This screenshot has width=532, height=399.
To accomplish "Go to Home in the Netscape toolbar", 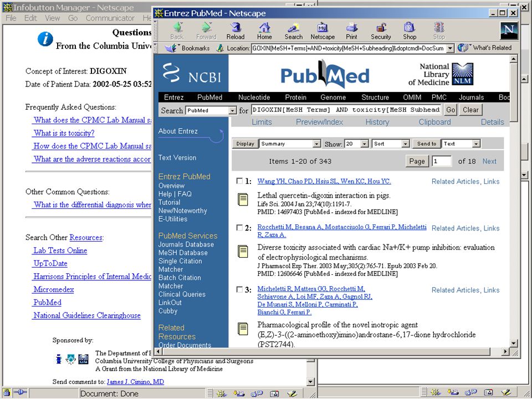I will pos(264,30).
